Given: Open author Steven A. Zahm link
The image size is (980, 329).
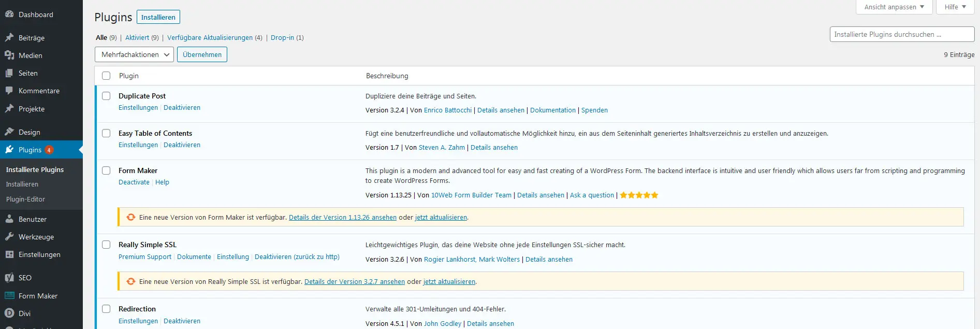Looking at the screenshot, I should 442,148.
